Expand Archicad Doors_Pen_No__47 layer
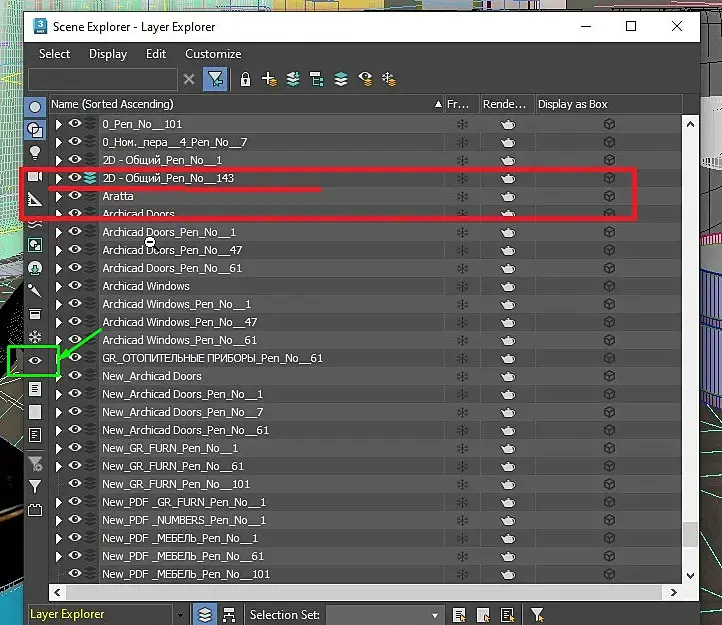This screenshot has height=625, width=722. (x=58, y=251)
